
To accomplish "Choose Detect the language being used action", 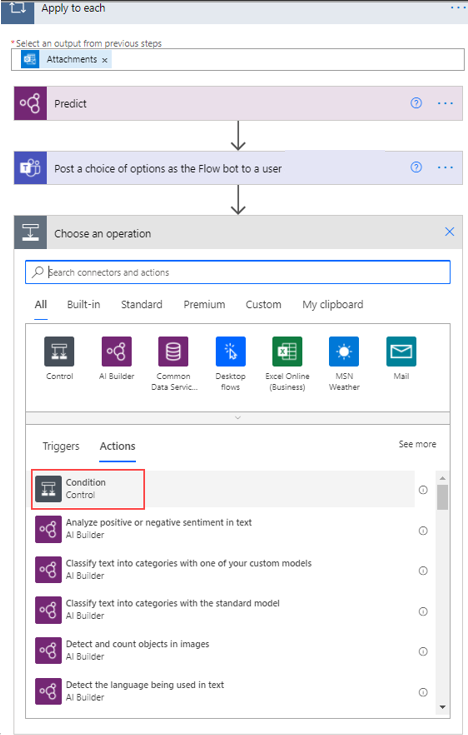I will tap(224, 691).
